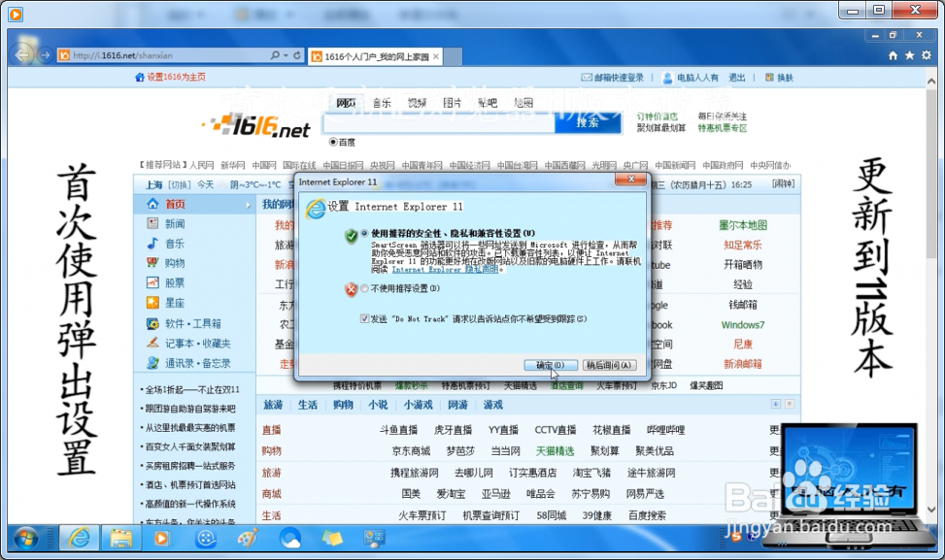Open the 京东商城 link
The height and width of the screenshot is (560, 945).
(411, 451)
